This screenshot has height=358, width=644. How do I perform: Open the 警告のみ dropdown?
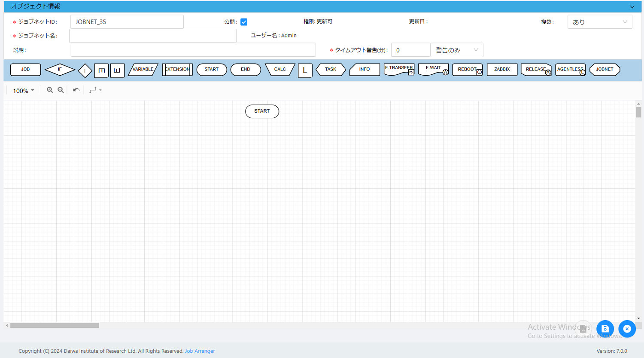point(456,50)
